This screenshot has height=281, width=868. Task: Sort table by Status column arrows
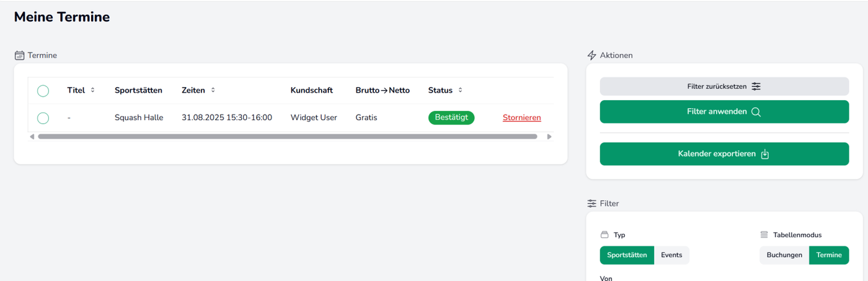[460, 90]
